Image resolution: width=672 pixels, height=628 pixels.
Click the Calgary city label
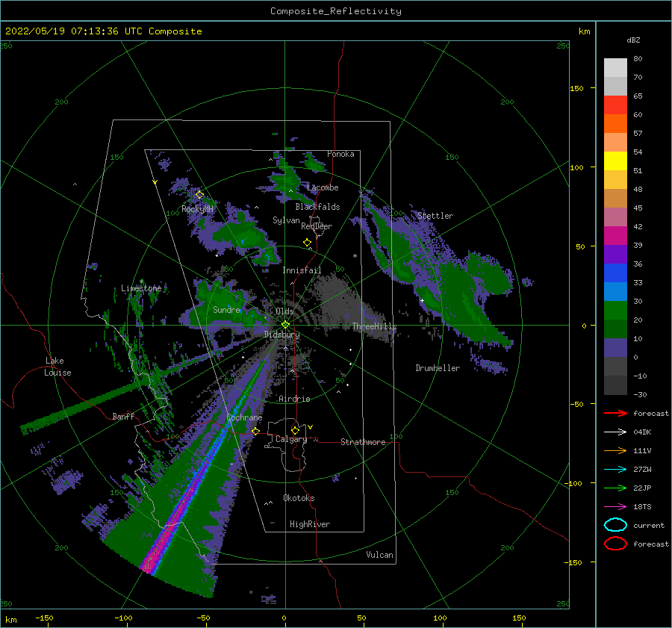coord(291,439)
